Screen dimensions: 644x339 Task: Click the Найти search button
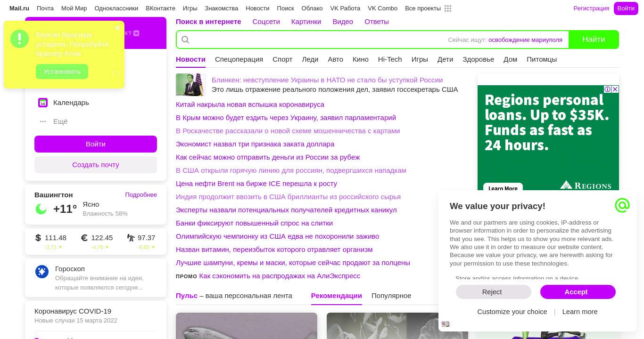pos(594,40)
